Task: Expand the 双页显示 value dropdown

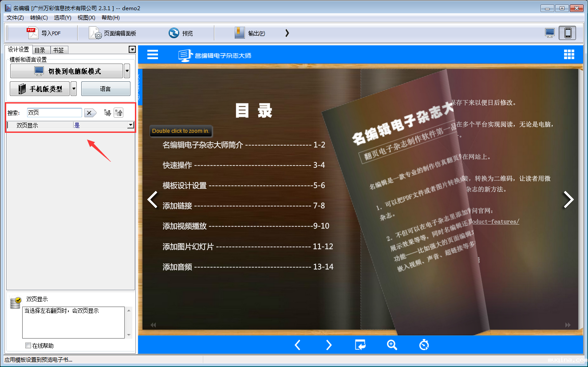Action: click(x=130, y=125)
